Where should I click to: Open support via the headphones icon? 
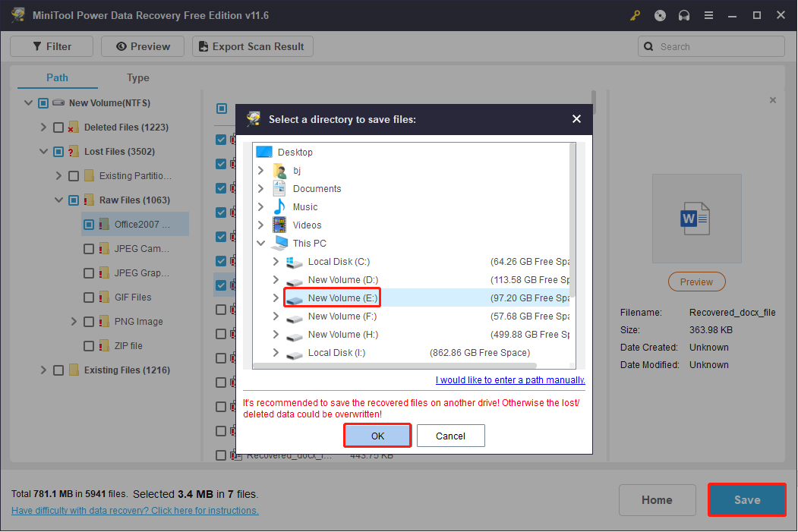pyautogui.click(x=683, y=15)
